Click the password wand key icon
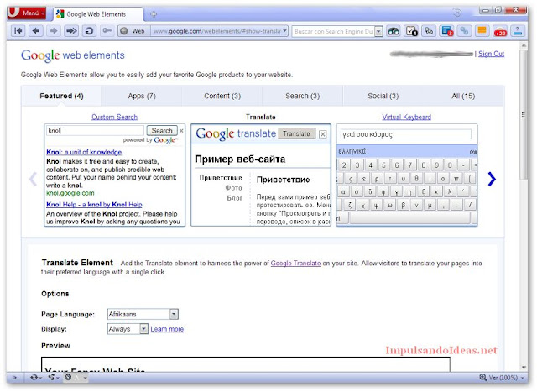Image resolution: width=537 pixels, height=392 pixels. [107, 31]
